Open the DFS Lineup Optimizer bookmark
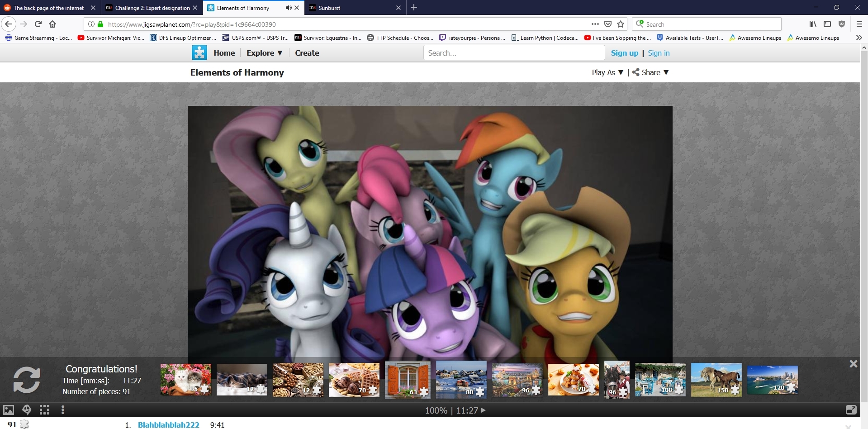Image resolution: width=868 pixels, height=429 pixels. [x=184, y=38]
